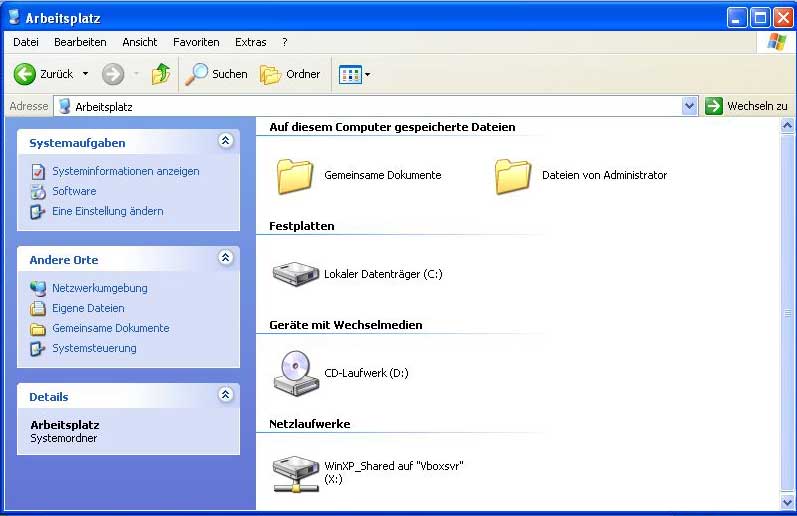Click the Arbeitsplatz title bar icon

coord(14,17)
